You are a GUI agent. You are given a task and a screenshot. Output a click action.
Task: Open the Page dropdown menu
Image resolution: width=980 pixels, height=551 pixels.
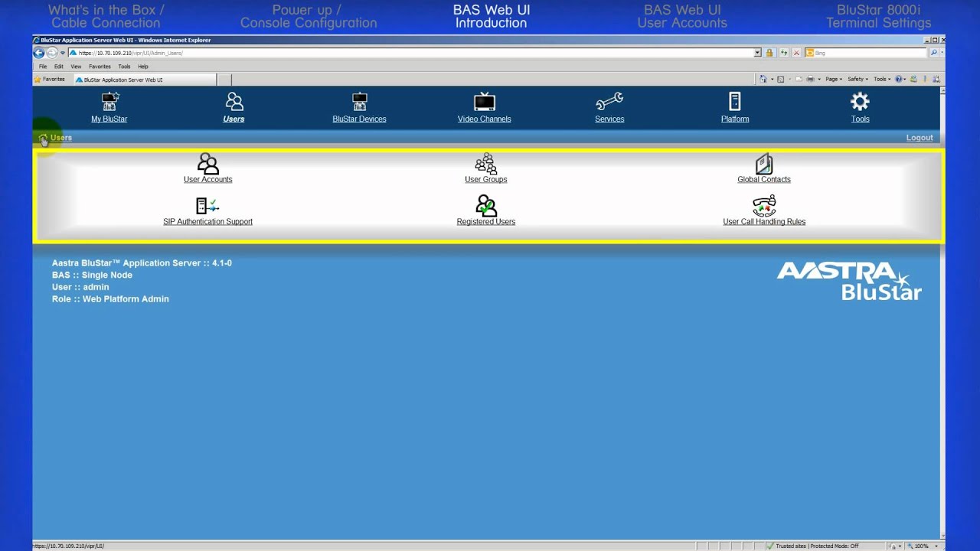pyautogui.click(x=833, y=79)
